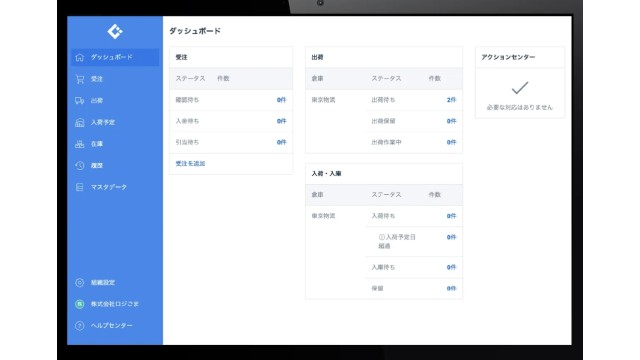
Task: Open the 0件 count for 保留
Action: tap(451, 289)
